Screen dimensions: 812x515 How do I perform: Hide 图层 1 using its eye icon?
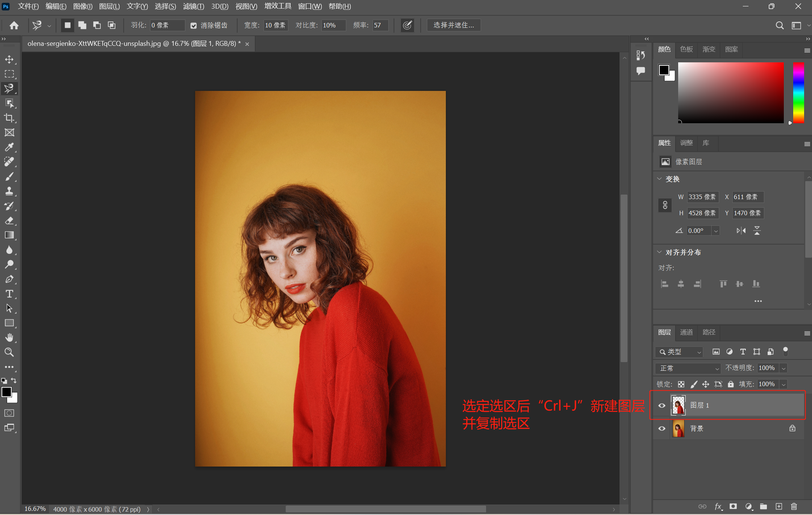[662, 405]
